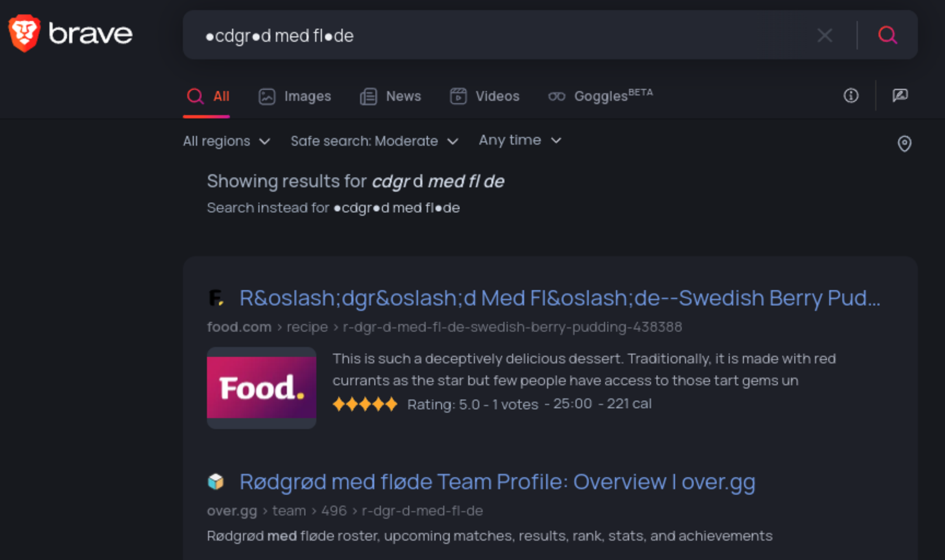Open the info circle icon
Viewport: 945px width, 560px height.
[x=851, y=96]
